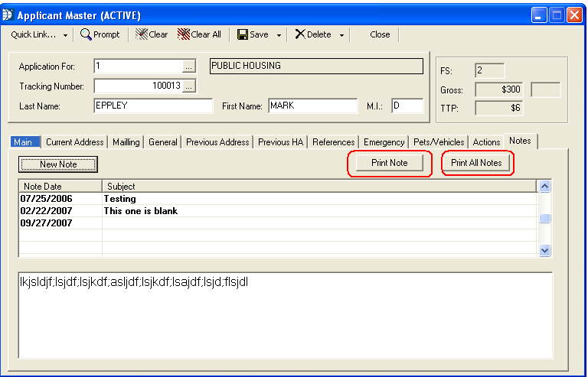Open the Pets/Vehicles tab
This screenshot has width=588, height=377.
438,142
